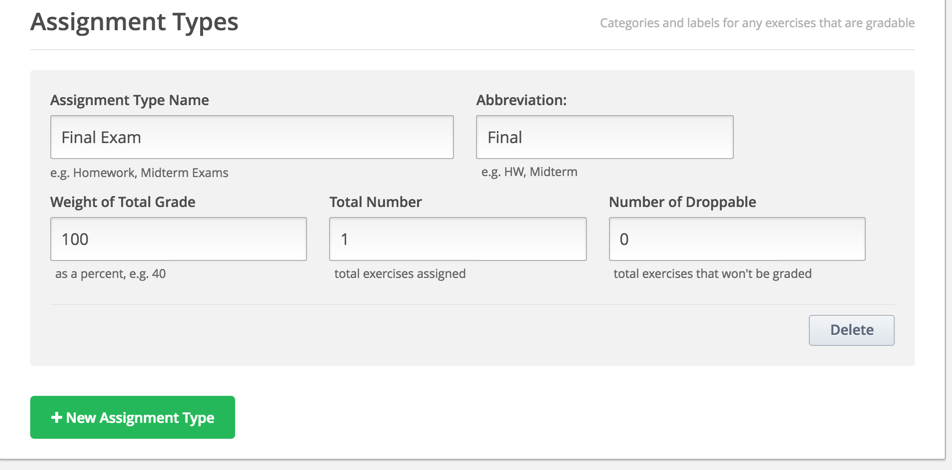Click the 'total exercises assigned' helper text
Viewport: 952px width, 470px height.
400,273
